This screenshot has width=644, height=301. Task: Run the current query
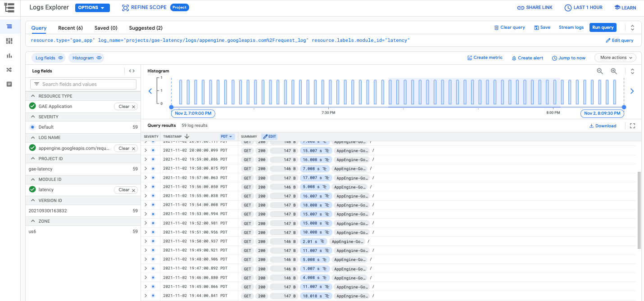tap(603, 27)
